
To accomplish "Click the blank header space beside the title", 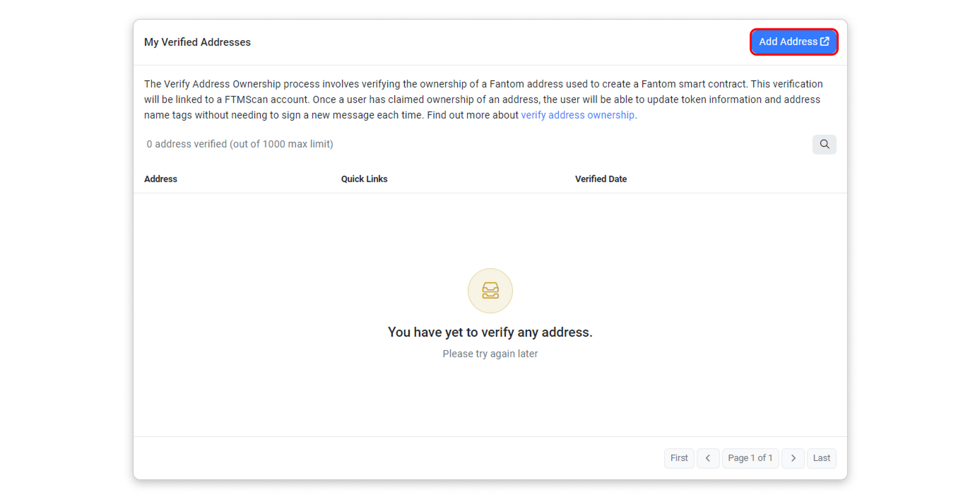I will (490, 43).
